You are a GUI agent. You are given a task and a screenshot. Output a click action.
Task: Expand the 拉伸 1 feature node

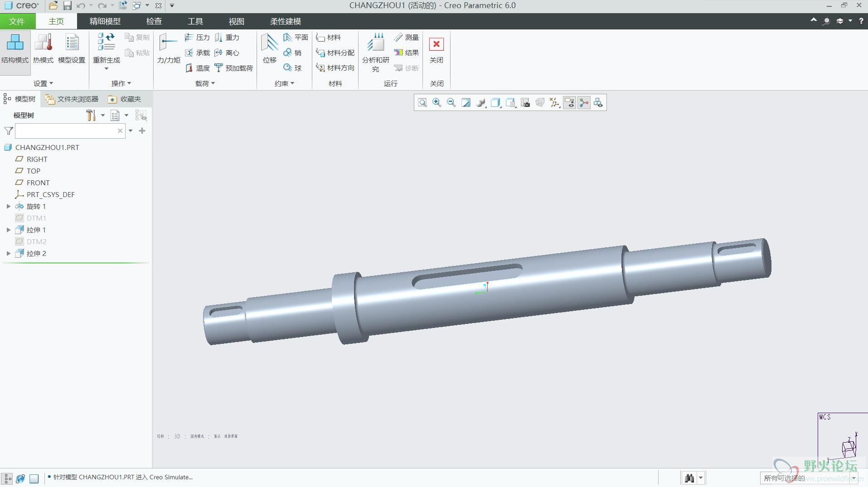8,230
